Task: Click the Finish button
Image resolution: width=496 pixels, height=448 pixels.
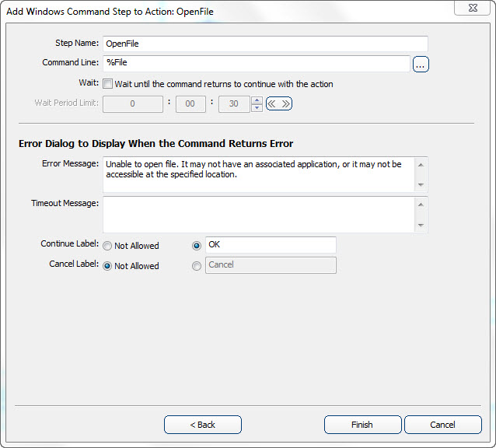Action: pyautogui.click(x=362, y=425)
